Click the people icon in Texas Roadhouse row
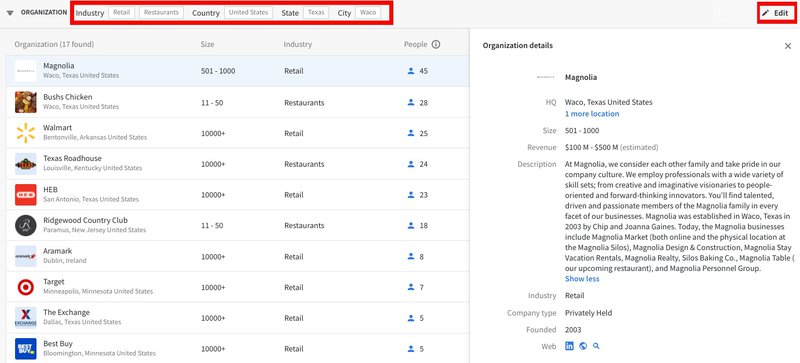 click(x=411, y=164)
